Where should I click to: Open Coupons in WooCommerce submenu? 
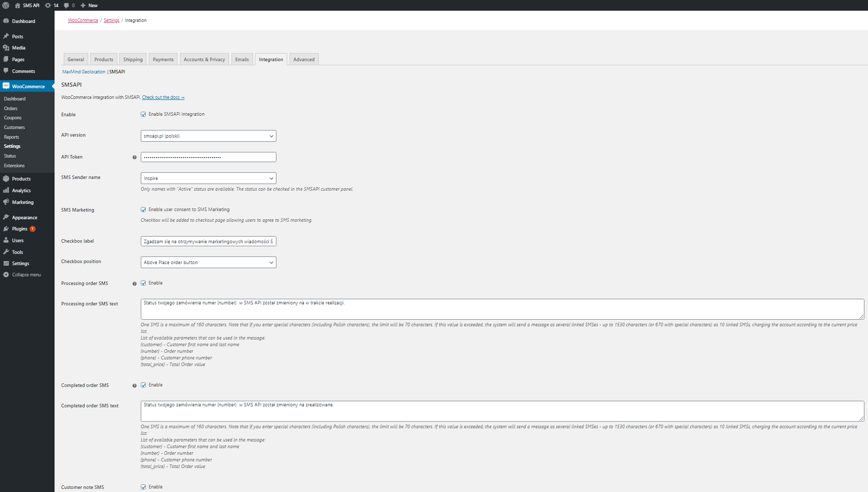tap(13, 118)
